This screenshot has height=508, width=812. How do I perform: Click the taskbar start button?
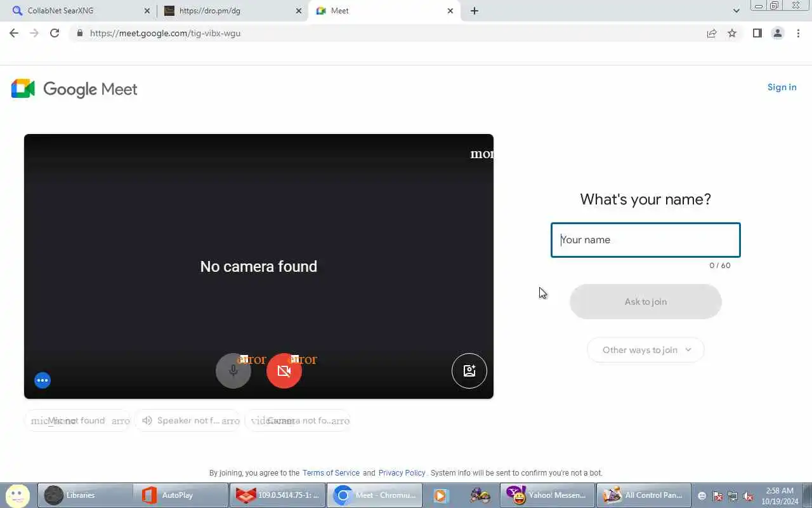(x=18, y=495)
